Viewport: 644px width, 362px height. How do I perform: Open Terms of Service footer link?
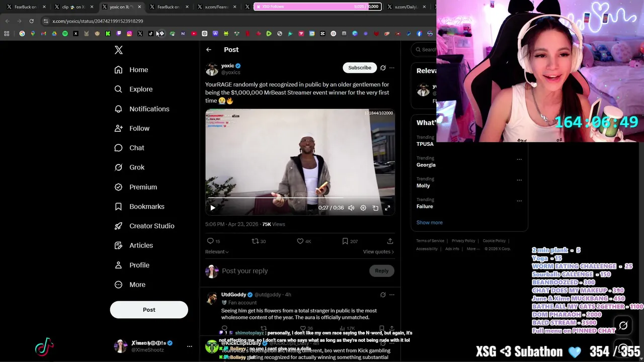tap(430, 241)
